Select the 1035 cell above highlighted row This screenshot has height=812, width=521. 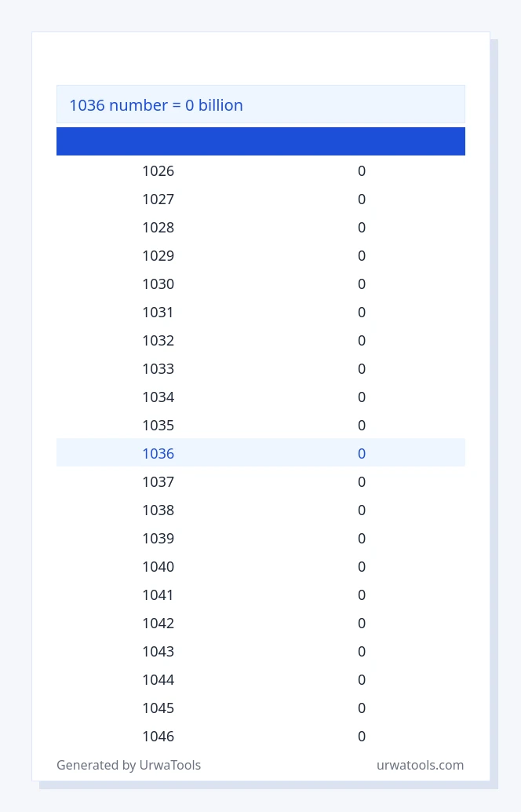pos(158,425)
